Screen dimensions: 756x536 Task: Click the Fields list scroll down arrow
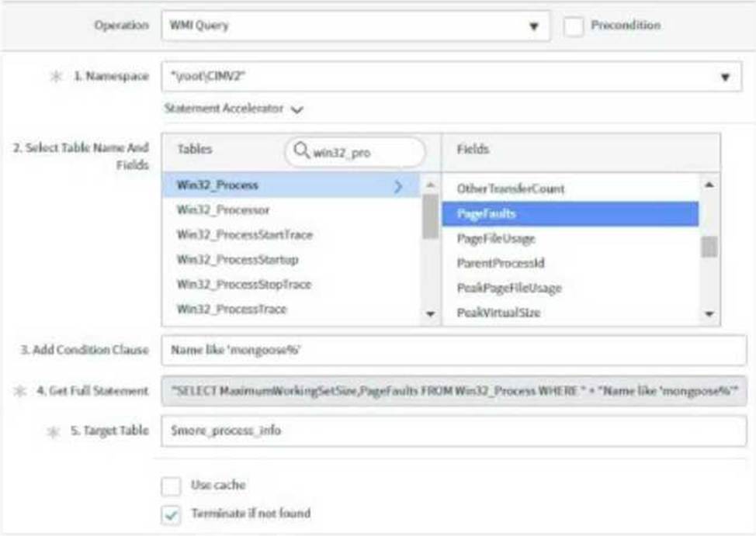(709, 314)
